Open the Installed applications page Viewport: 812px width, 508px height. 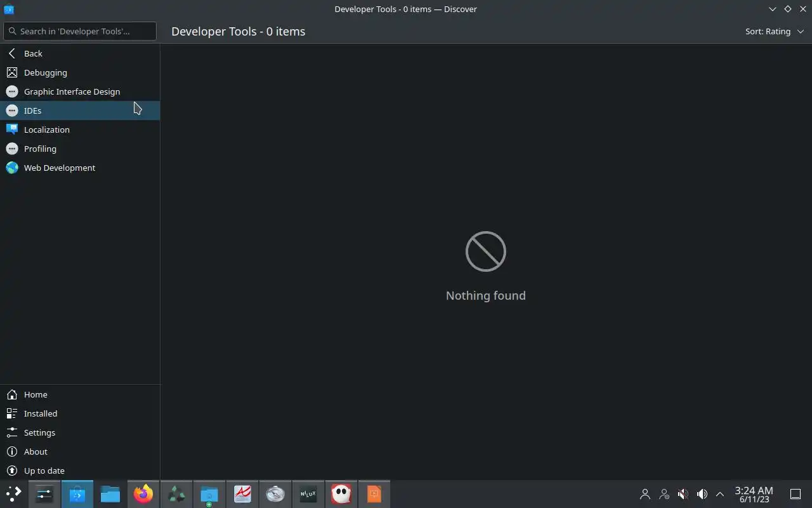[80, 413]
